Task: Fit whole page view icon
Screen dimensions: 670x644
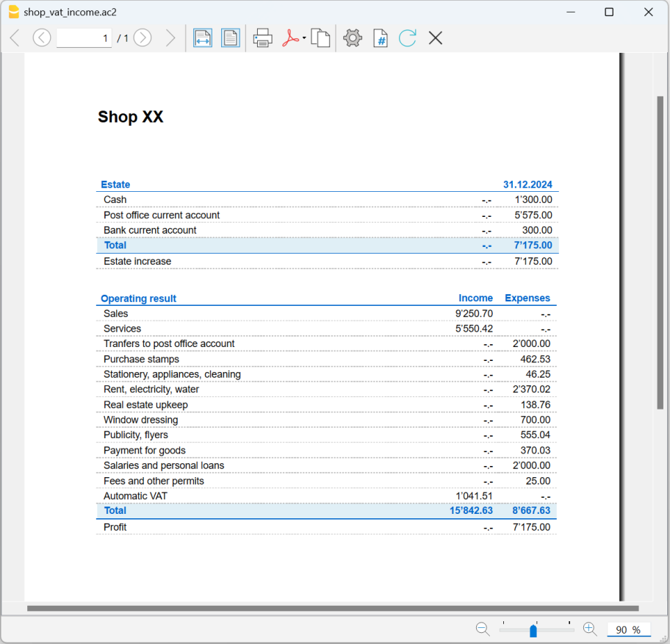Action: (231, 38)
